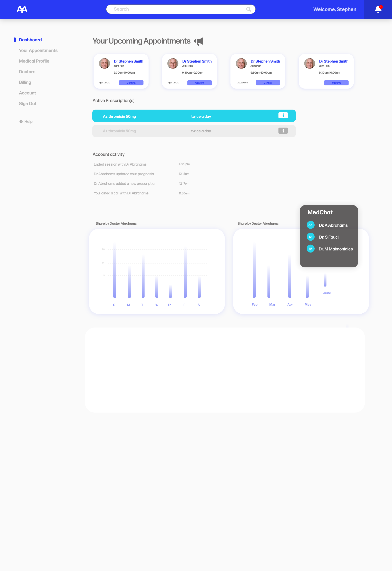Go to Medical Profile page
This screenshot has width=392, height=571.
coord(34,61)
